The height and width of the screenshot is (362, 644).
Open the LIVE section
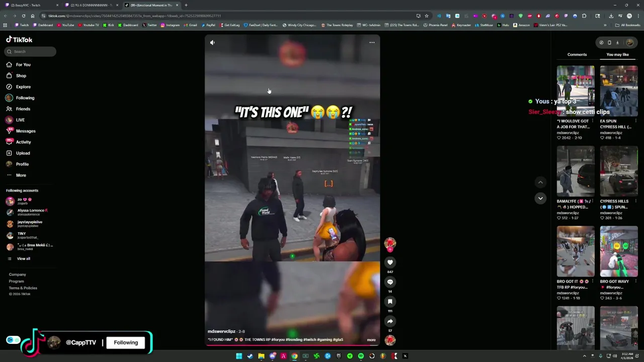[15, 120]
